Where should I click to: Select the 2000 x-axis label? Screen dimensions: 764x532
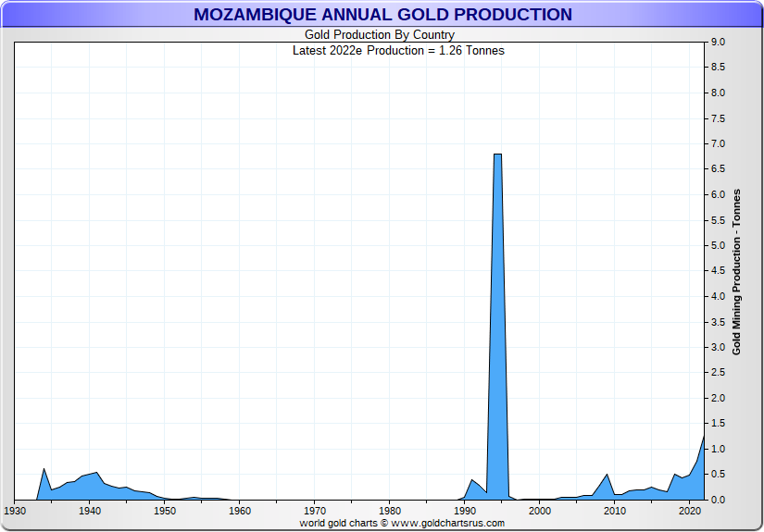(x=540, y=511)
